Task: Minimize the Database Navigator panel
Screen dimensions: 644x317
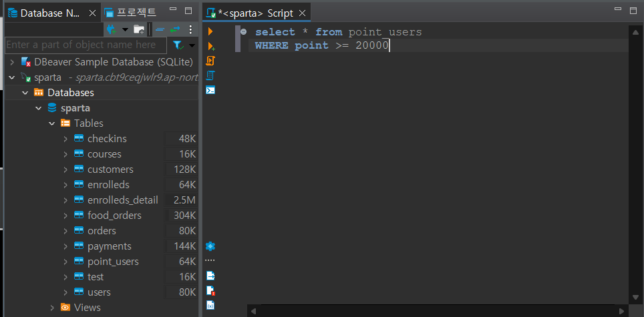Action: (x=174, y=10)
